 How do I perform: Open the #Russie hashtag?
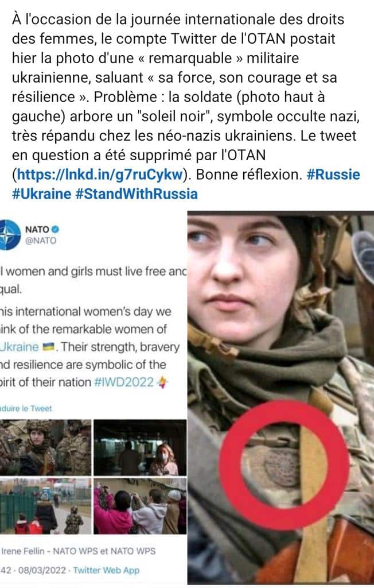click(333, 175)
